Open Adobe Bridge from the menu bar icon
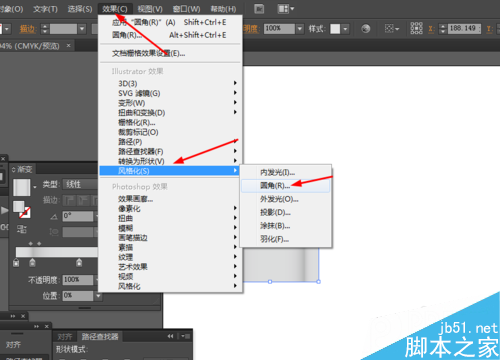Viewport: 500px width, 360px height. coord(259,9)
